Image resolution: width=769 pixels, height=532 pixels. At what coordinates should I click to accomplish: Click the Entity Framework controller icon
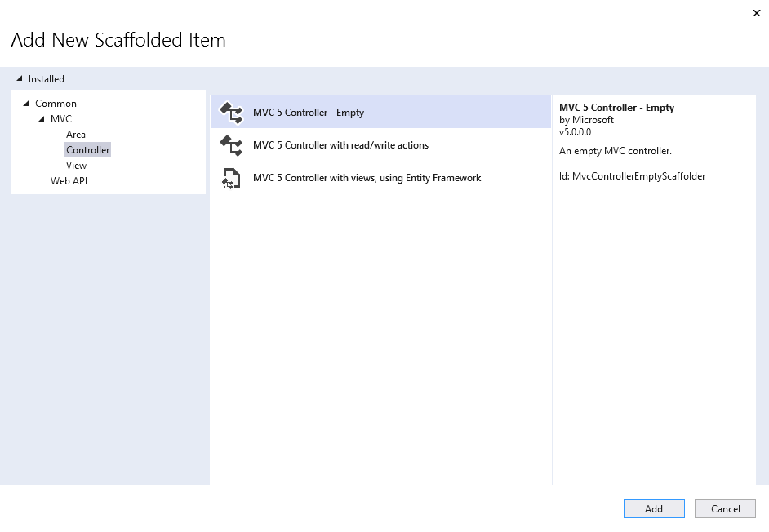(231, 178)
